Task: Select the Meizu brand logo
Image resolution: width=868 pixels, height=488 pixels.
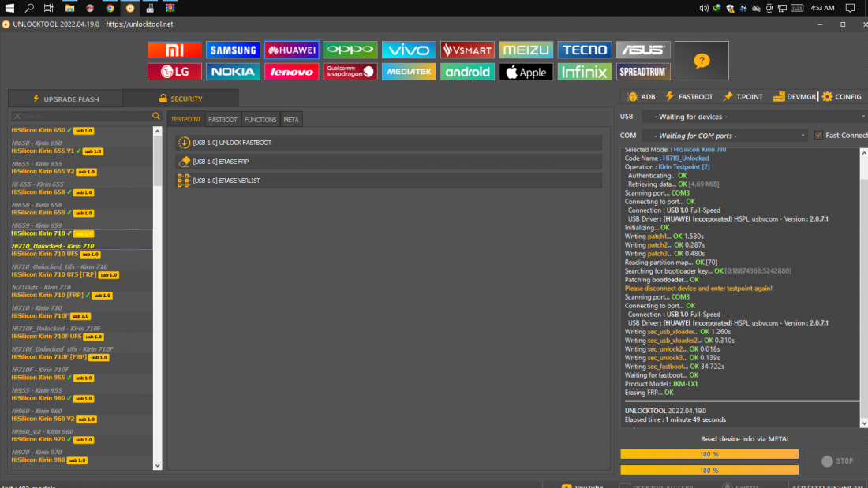Action: point(526,50)
